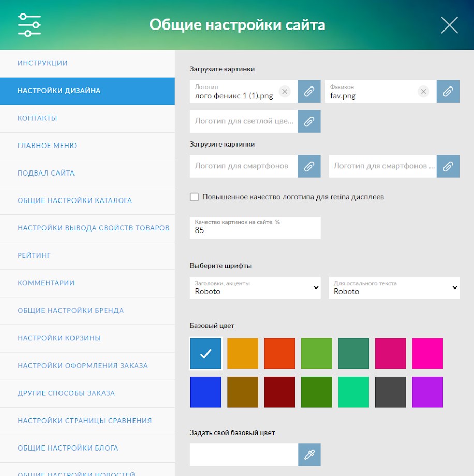
Task: Open the Контакты settings section
Action: coord(37,118)
